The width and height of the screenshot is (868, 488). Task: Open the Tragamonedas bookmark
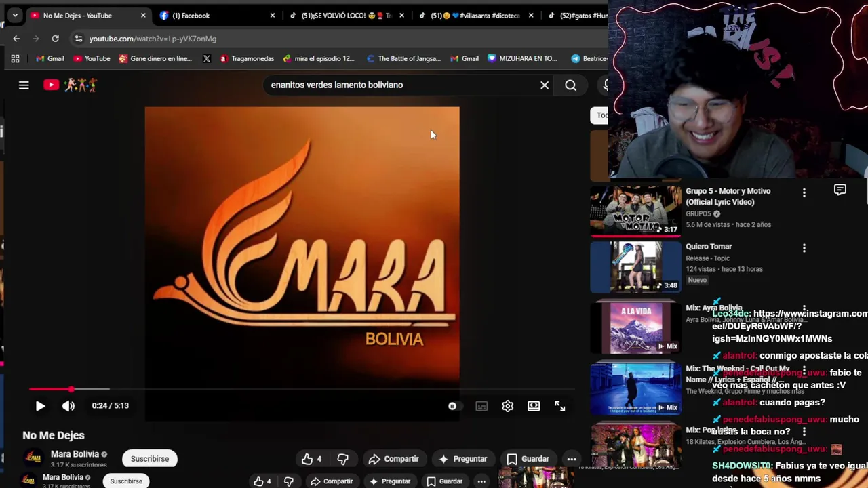pos(247,59)
